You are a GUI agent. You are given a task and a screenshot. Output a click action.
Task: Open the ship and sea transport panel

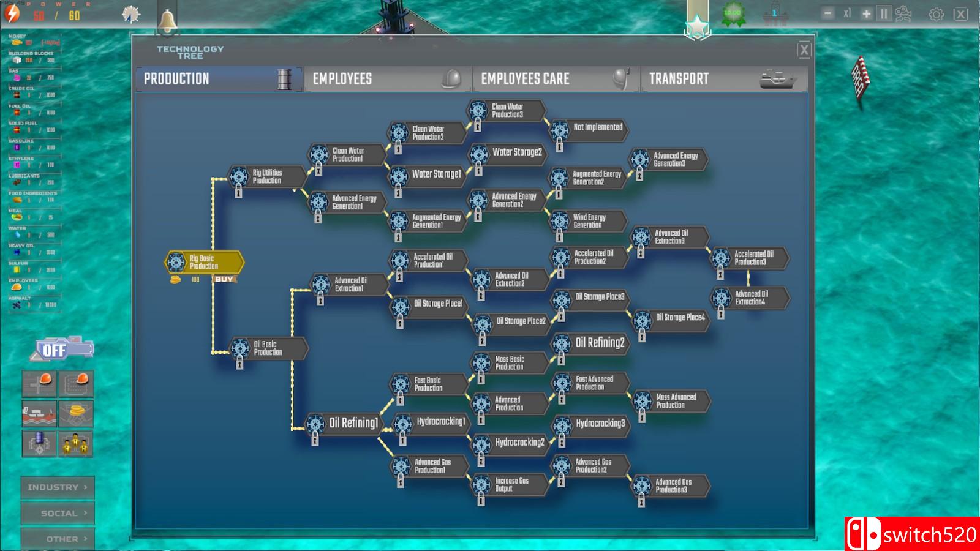point(39,414)
